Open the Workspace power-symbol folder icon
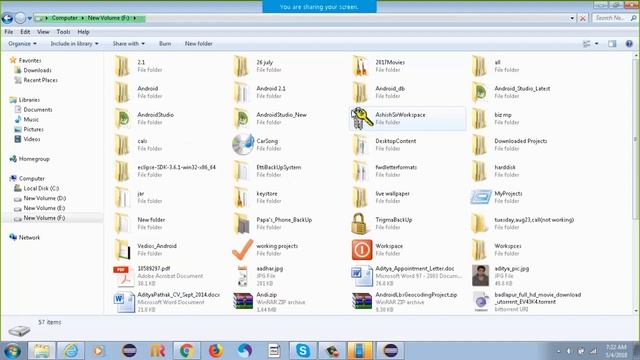Screen dimensions: 640x360 pos(362,249)
